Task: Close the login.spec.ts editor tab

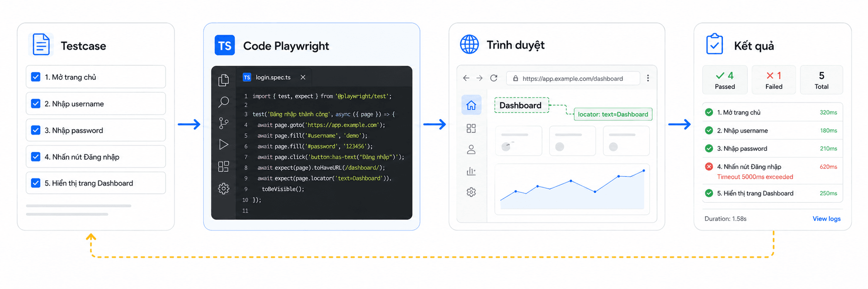Action: coord(303,77)
